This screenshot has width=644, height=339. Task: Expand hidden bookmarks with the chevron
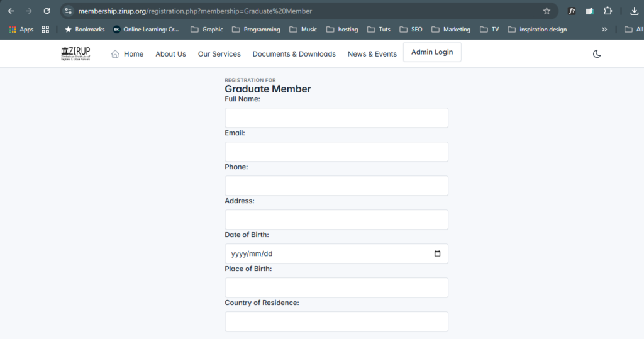(x=604, y=30)
